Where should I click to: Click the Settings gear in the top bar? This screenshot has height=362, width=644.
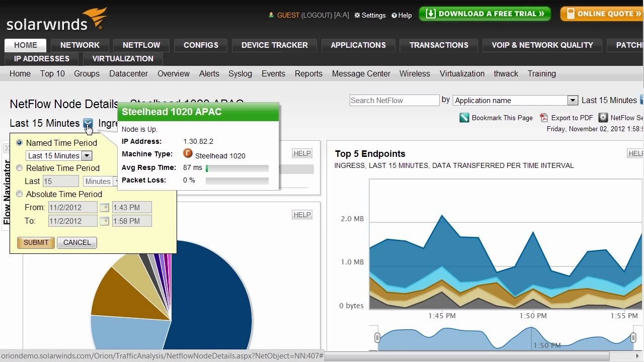(x=356, y=15)
